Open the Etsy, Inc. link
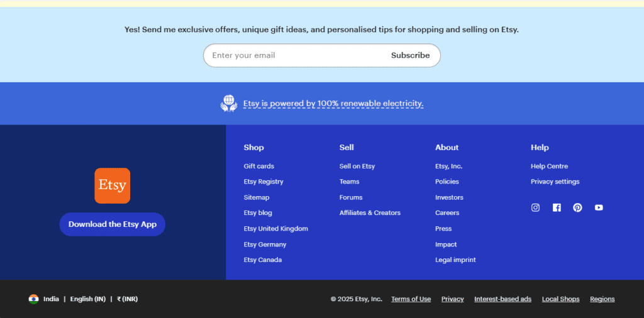The image size is (644, 318). click(x=448, y=166)
